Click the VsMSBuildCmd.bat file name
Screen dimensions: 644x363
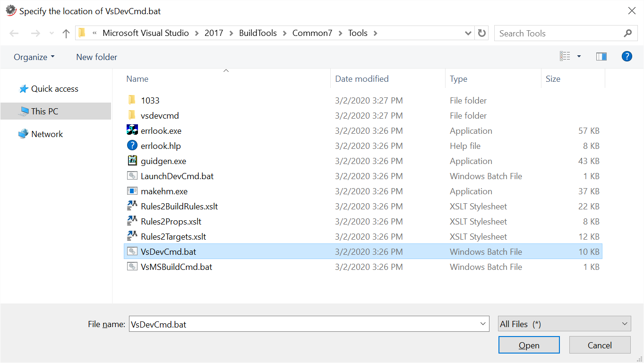(177, 267)
